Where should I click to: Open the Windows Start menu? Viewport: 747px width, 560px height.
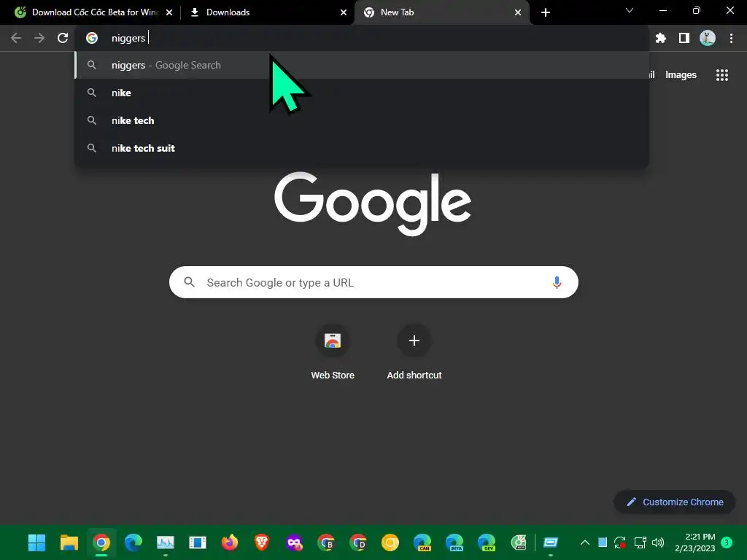[36, 542]
